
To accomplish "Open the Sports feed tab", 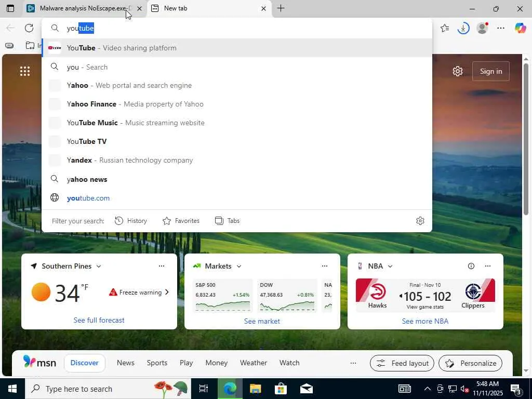I will pos(157,363).
